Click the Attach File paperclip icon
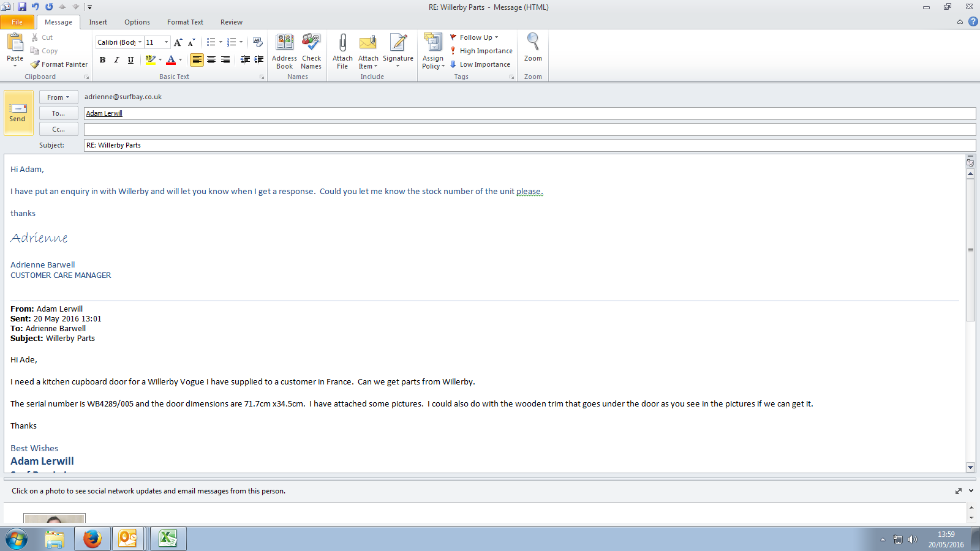Viewport: 980px width, 551px height. 342,43
